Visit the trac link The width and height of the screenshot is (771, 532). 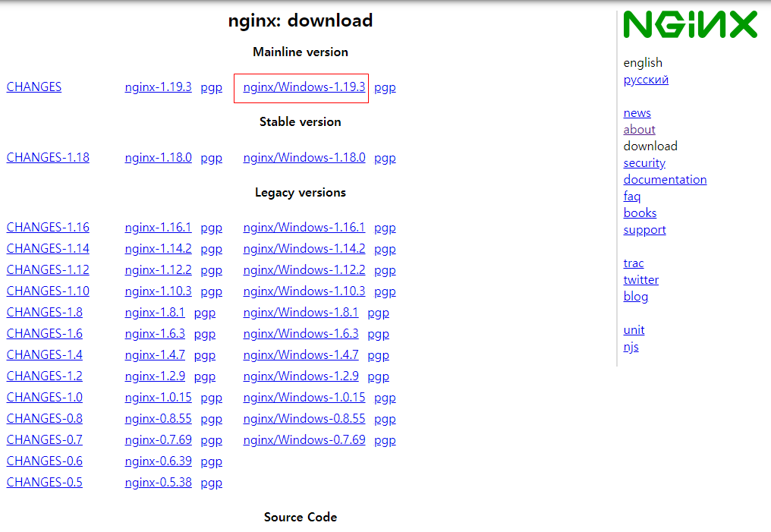[634, 263]
